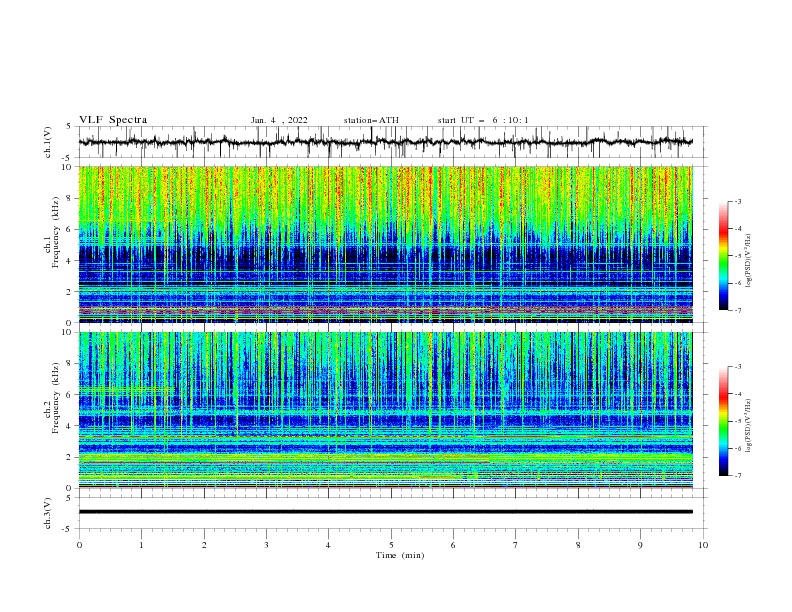
Task: Click time axis tick label "4"
Action: [x=329, y=545]
